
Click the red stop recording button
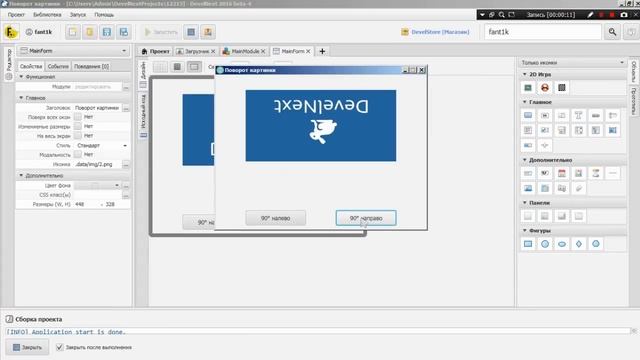click(612, 15)
